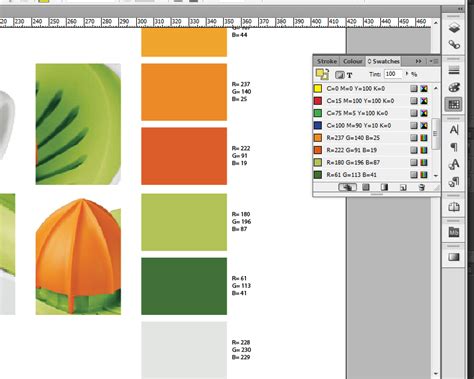Open the Tint slider arrow

(x=407, y=74)
